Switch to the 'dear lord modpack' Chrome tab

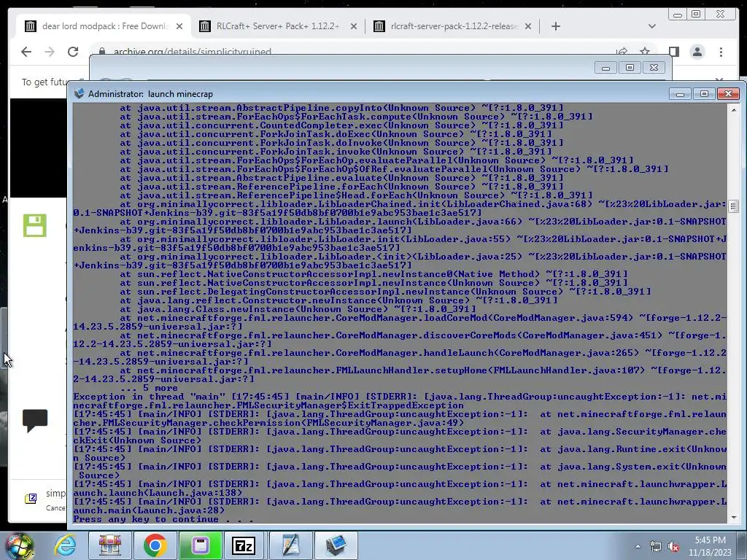(x=102, y=26)
